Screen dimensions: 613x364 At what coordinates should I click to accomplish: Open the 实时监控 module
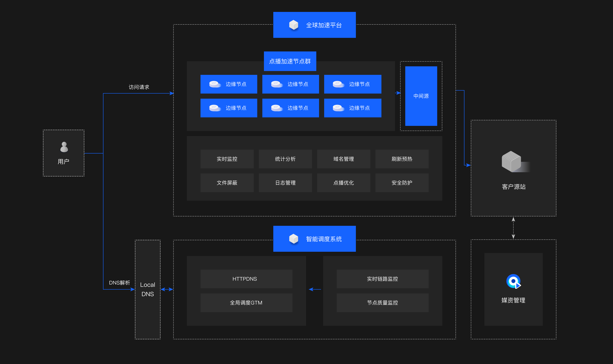(x=227, y=159)
